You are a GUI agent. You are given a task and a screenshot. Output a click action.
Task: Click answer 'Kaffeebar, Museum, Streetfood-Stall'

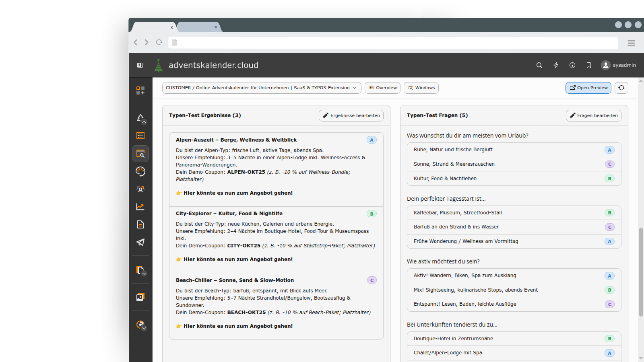(514, 213)
